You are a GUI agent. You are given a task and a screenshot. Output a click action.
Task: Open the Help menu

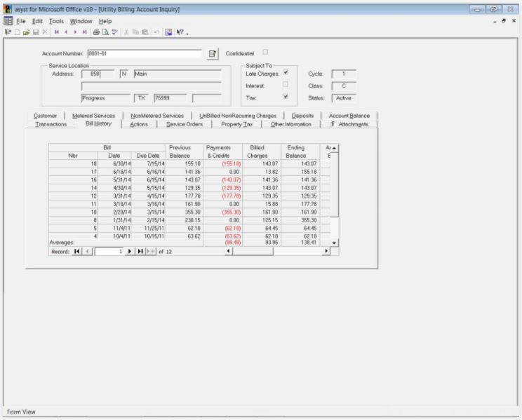pos(105,21)
